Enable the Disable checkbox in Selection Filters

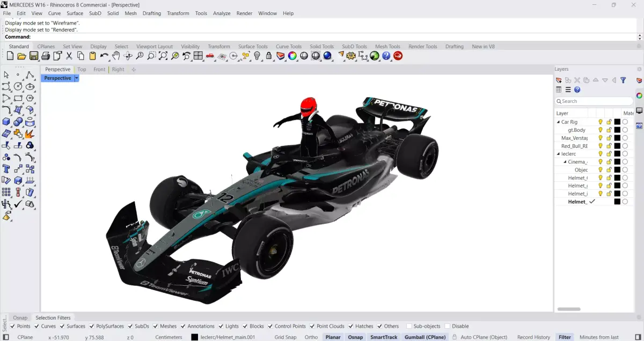pyautogui.click(x=448, y=326)
